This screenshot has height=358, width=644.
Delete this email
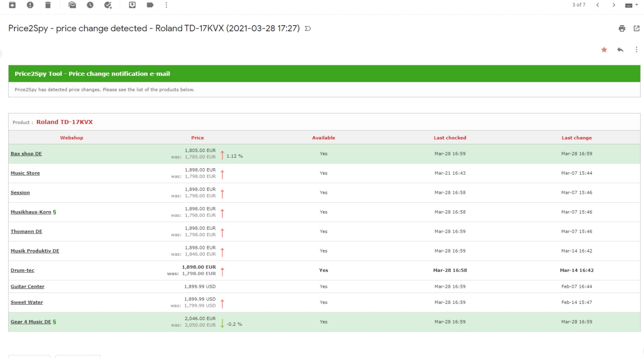click(x=48, y=5)
